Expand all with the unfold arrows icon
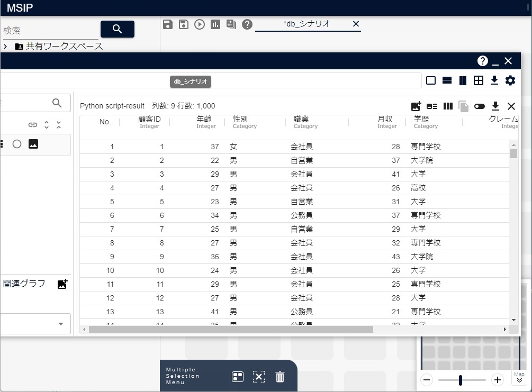532x392 pixels. tap(47, 125)
